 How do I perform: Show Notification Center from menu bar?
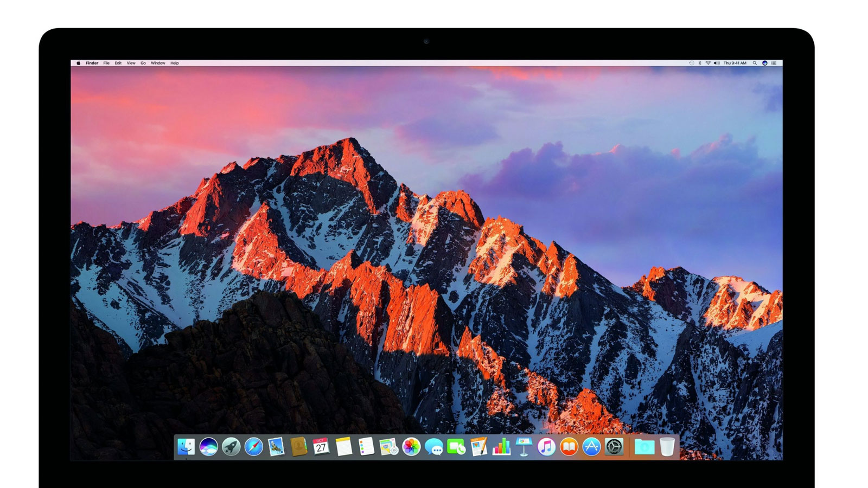(x=774, y=63)
